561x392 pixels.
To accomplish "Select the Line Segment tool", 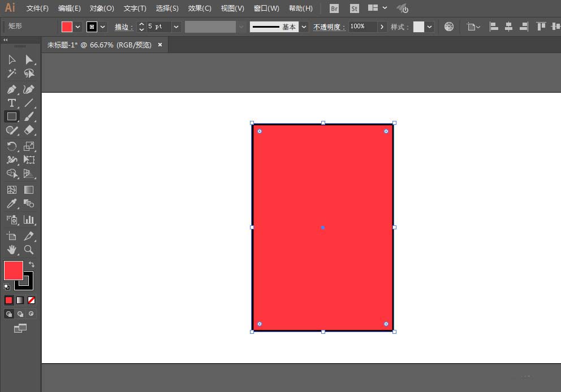I will [x=29, y=103].
